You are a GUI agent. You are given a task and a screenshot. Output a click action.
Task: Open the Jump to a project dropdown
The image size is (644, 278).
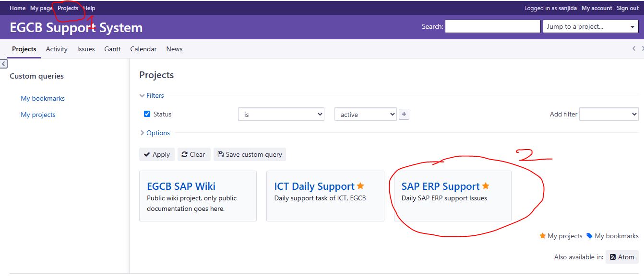pos(591,27)
